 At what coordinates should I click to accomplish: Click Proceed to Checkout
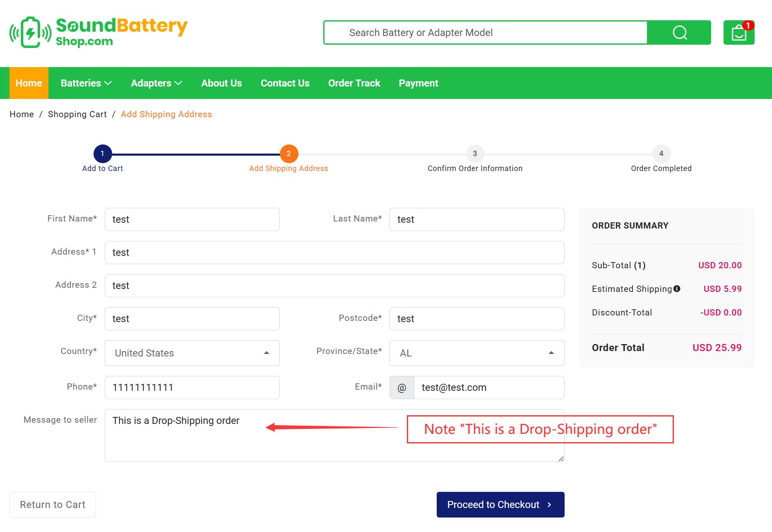(x=500, y=504)
